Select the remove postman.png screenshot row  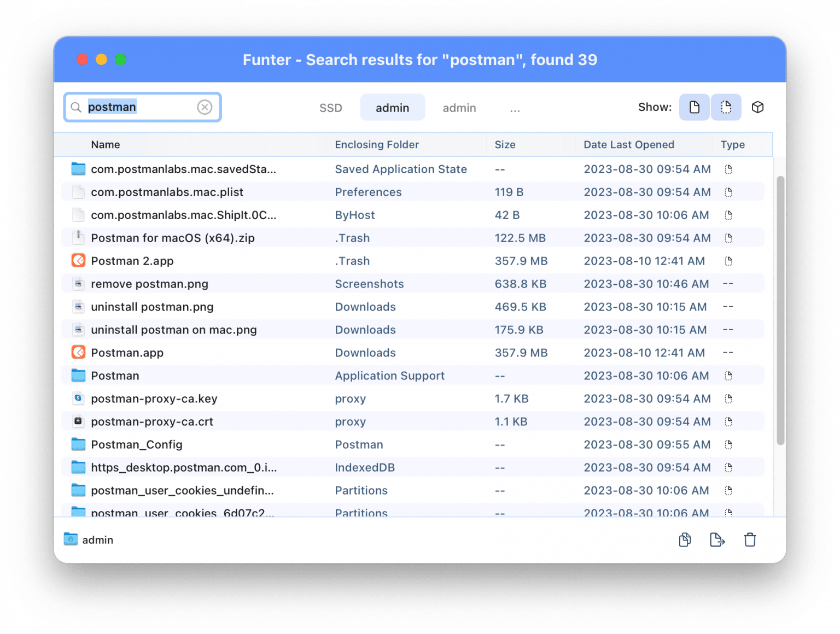149,284
